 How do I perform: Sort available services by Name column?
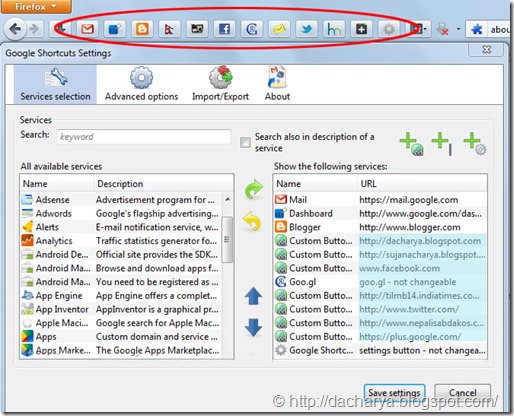(57, 184)
